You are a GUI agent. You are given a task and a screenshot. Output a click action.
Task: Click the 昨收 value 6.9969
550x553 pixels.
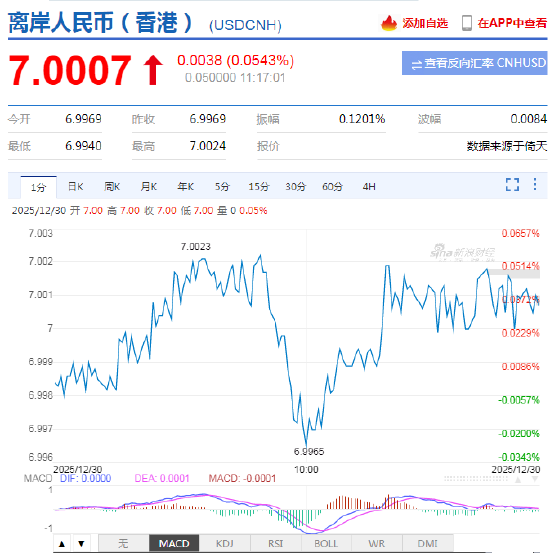point(207,119)
